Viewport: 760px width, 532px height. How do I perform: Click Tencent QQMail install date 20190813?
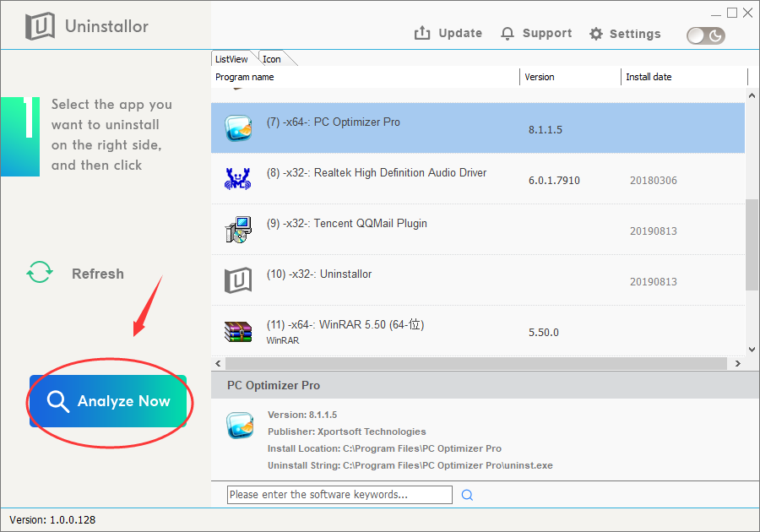click(x=654, y=231)
